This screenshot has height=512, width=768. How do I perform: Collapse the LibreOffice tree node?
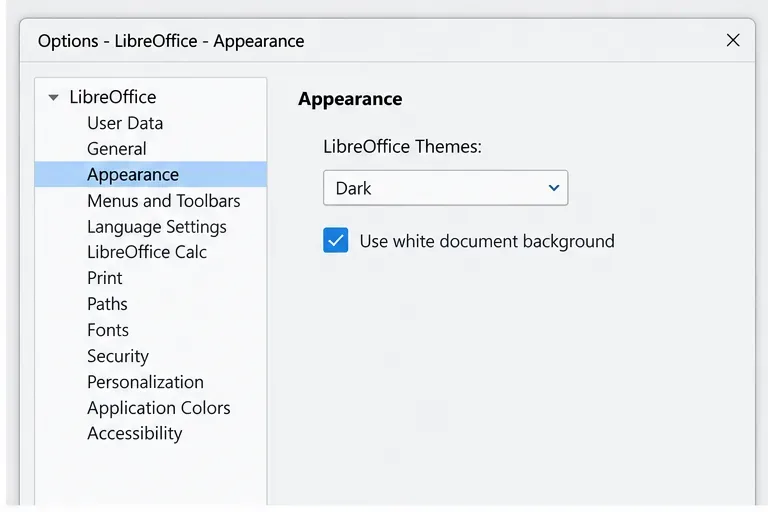(x=53, y=98)
